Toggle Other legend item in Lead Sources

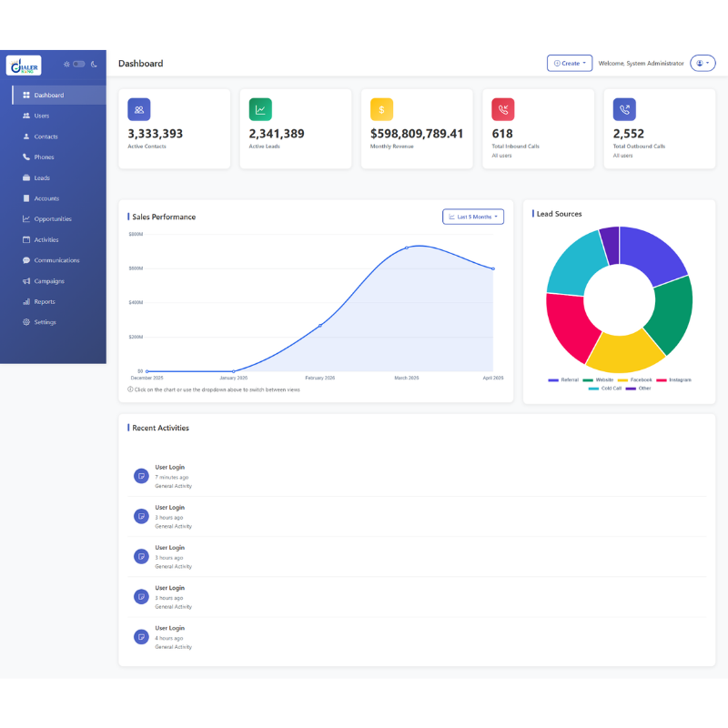pyautogui.click(x=639, y=389)
